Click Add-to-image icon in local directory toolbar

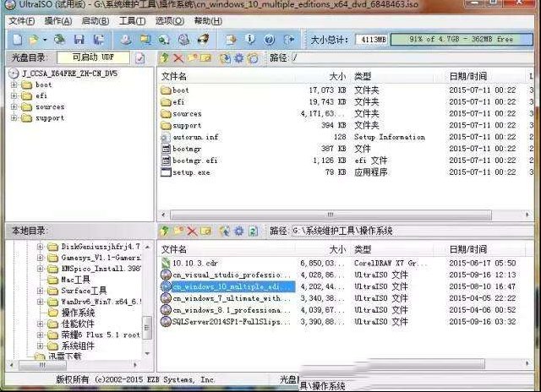(225, 231)
